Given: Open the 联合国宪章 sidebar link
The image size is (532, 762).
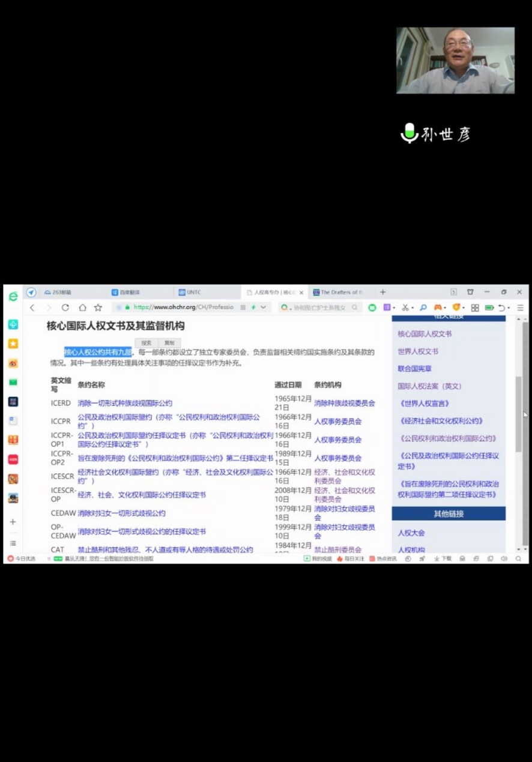Looking at the screenshot, I should click(414, 369).
